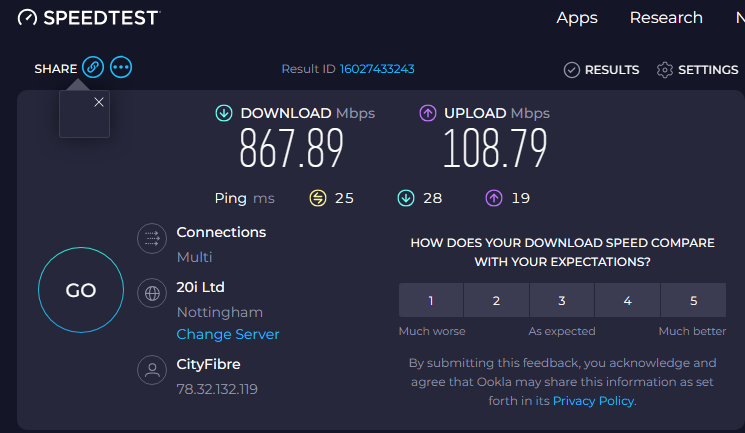This screenshot has width=745, height=433.
Task: Click the idle ping latency icon
Action: point(318,198)
